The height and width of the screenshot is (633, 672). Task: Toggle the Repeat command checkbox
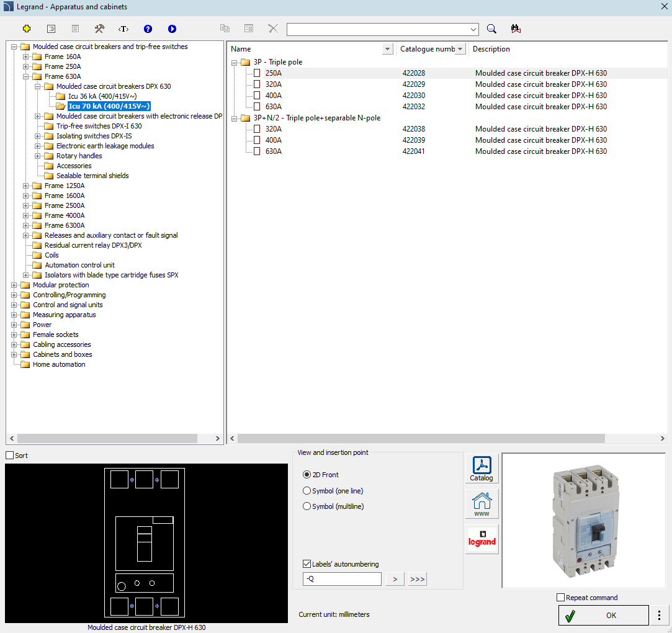coord(561,598)
